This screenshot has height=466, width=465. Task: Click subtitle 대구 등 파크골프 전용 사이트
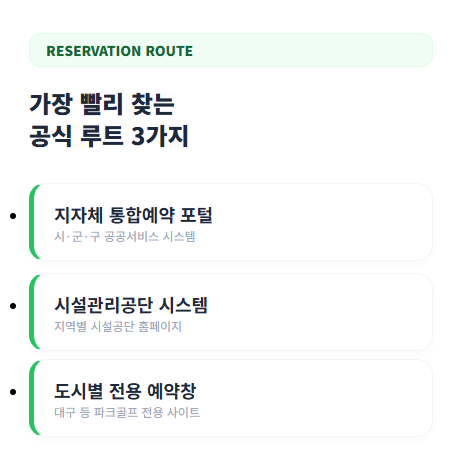[127, 413]
